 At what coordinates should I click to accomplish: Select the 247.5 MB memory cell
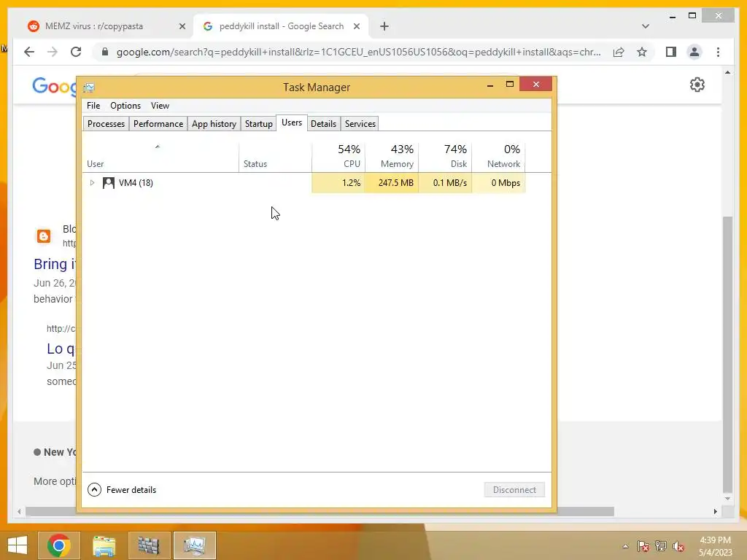tap(392, 183)
